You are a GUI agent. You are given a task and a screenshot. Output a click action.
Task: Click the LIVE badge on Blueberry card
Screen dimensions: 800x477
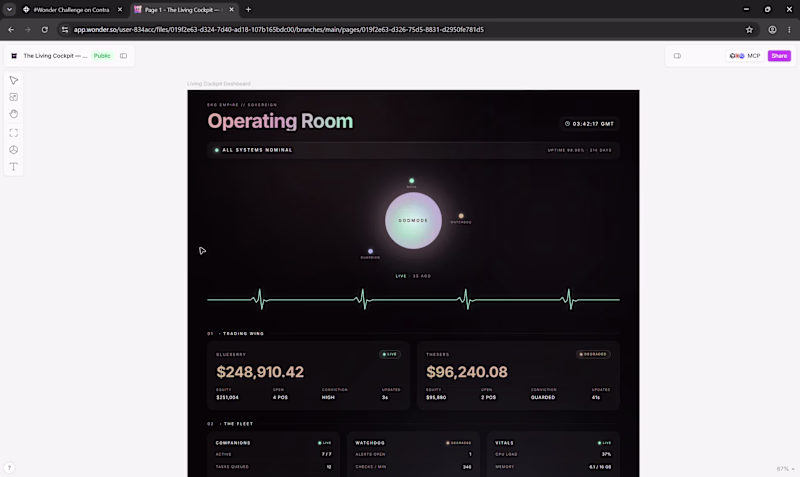tap(390, 354)
